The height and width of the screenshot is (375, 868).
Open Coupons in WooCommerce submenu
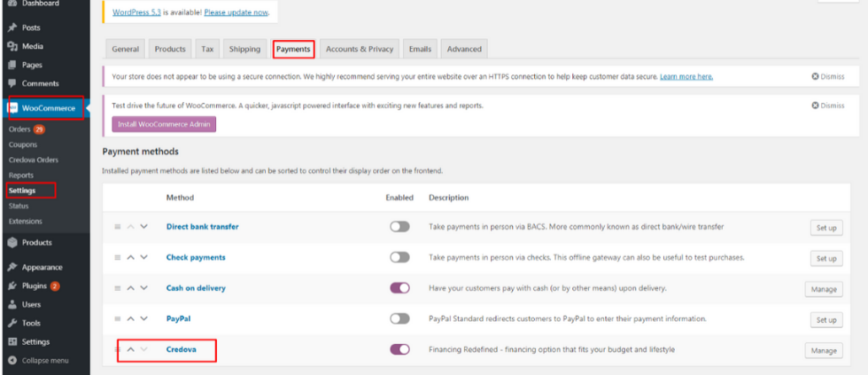[23, 145]
